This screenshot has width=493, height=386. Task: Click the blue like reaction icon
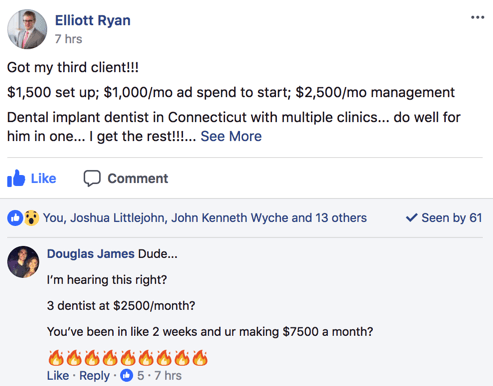pyautogui.click(x=15, y=218)
